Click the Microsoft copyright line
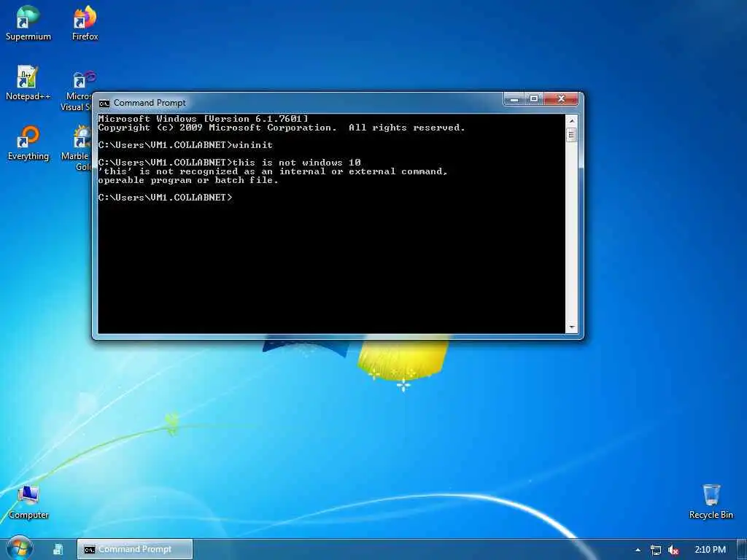This screenshot has width=747, height=560. 281,128
